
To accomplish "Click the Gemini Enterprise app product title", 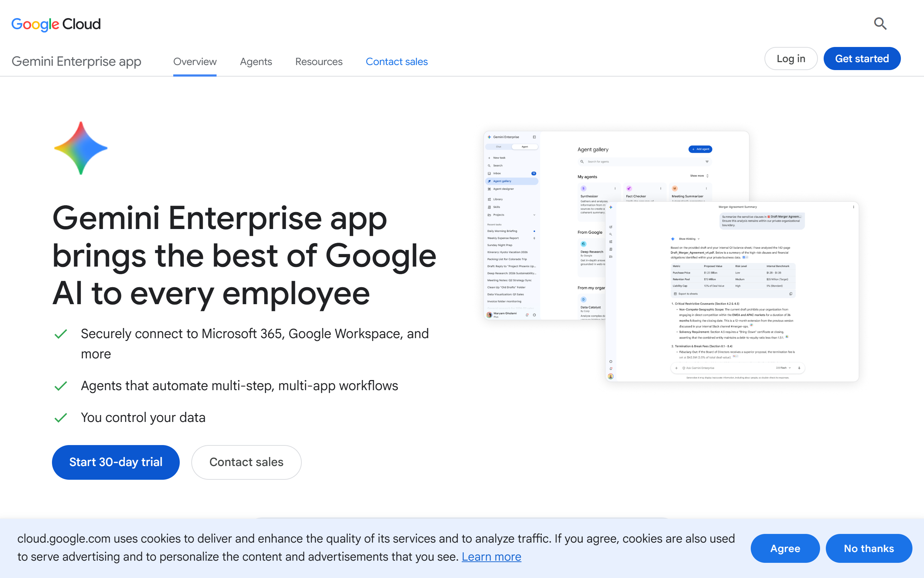I will [x=77, y=61].
